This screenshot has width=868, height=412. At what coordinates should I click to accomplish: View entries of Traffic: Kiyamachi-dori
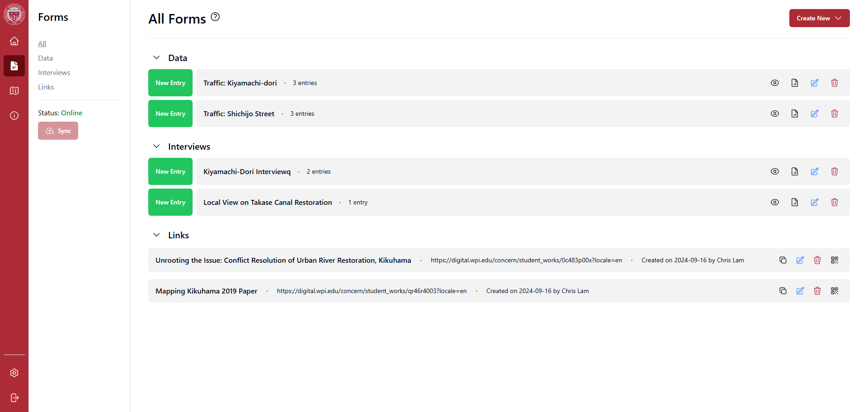pos(774,83)
